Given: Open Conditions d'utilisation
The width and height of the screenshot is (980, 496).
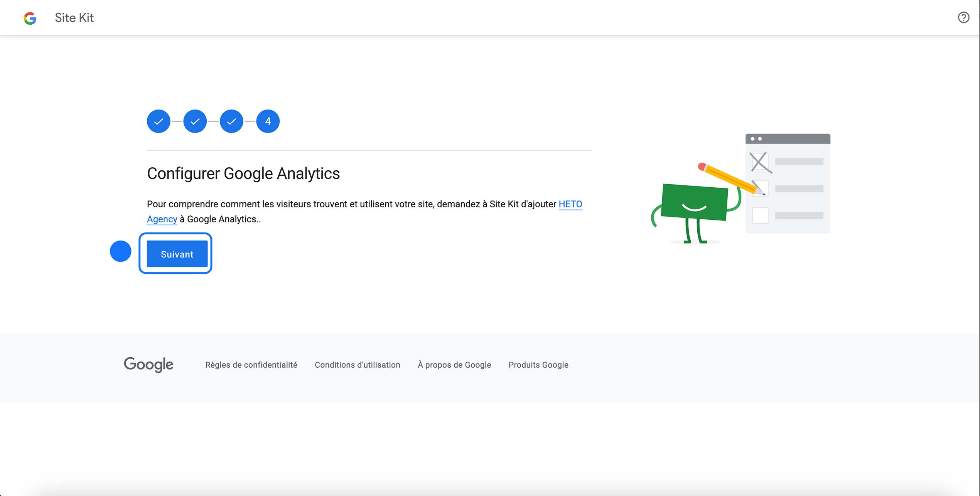Looking at the screenshot, I should coord(357,365).
